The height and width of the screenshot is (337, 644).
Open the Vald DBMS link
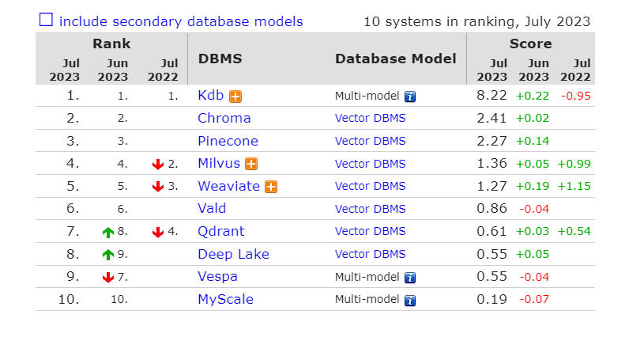212,209
